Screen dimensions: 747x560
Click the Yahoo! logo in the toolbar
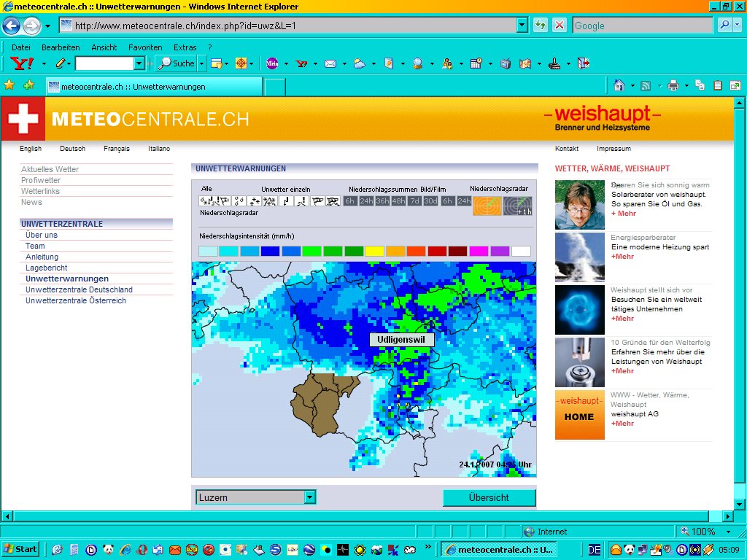[22, 63]
